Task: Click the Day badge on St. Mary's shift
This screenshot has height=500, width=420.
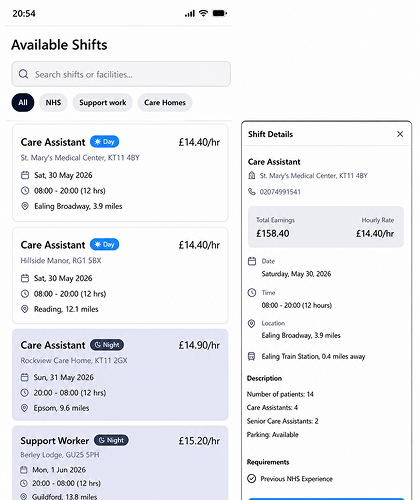Action: coord(105,142)
